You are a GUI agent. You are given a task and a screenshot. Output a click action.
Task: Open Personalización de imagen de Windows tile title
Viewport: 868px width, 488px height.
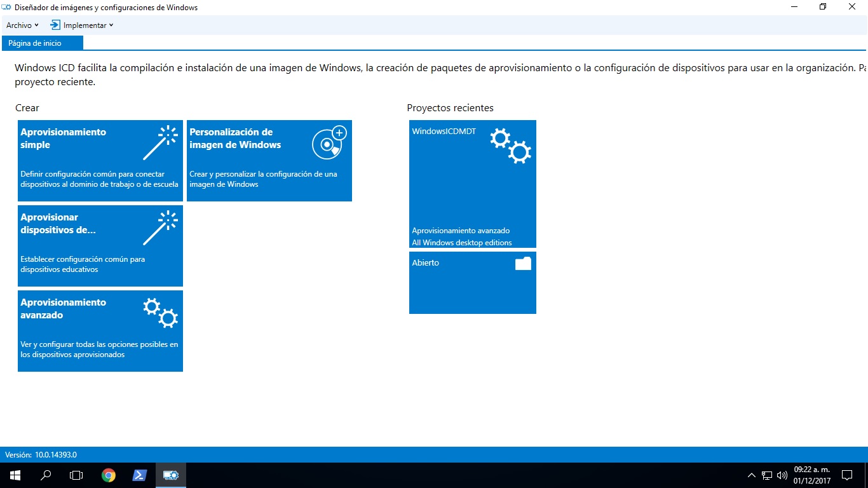[x=235, y=139]
